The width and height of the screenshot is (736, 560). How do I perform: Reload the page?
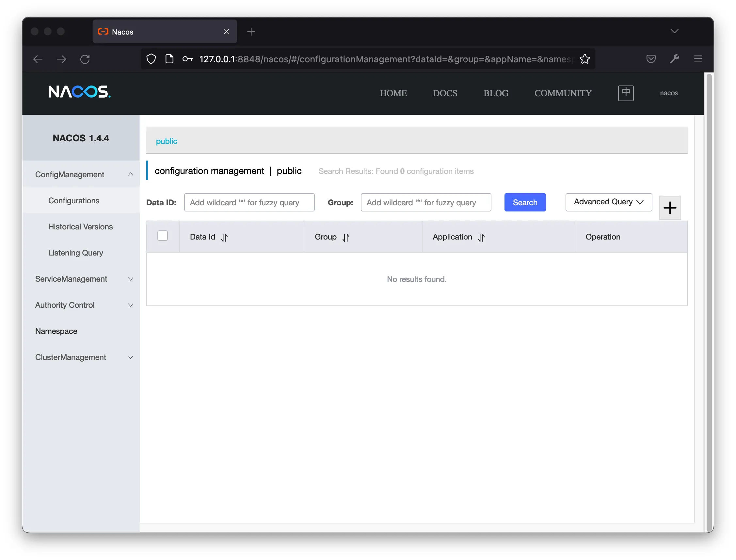85,59
